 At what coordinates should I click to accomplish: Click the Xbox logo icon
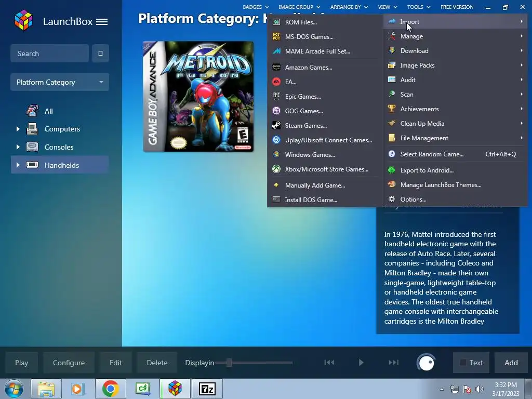point(276,169)
